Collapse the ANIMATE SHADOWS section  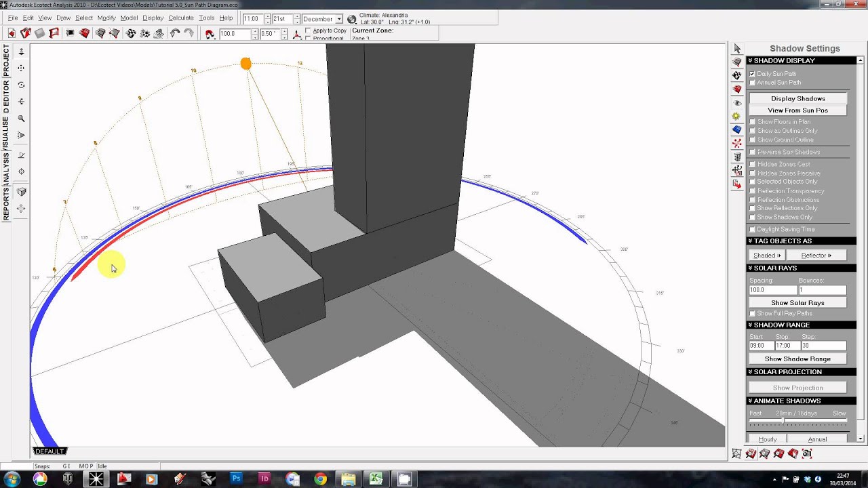802,401
